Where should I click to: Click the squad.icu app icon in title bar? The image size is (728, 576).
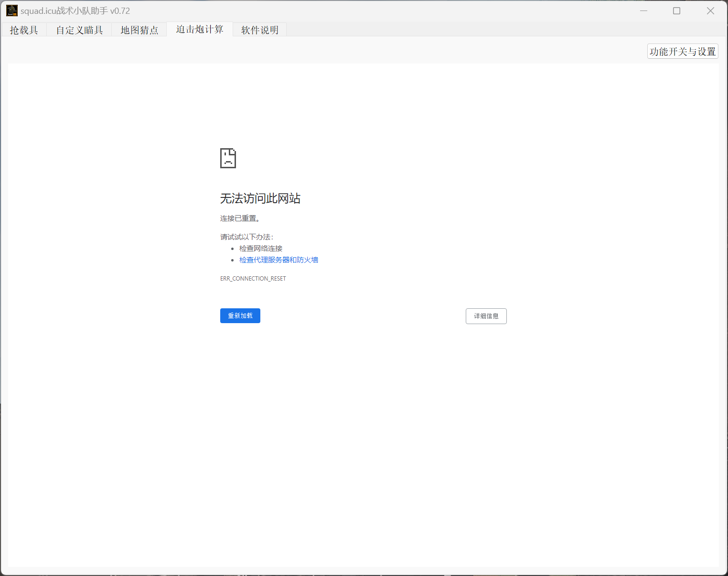(12, 11)
